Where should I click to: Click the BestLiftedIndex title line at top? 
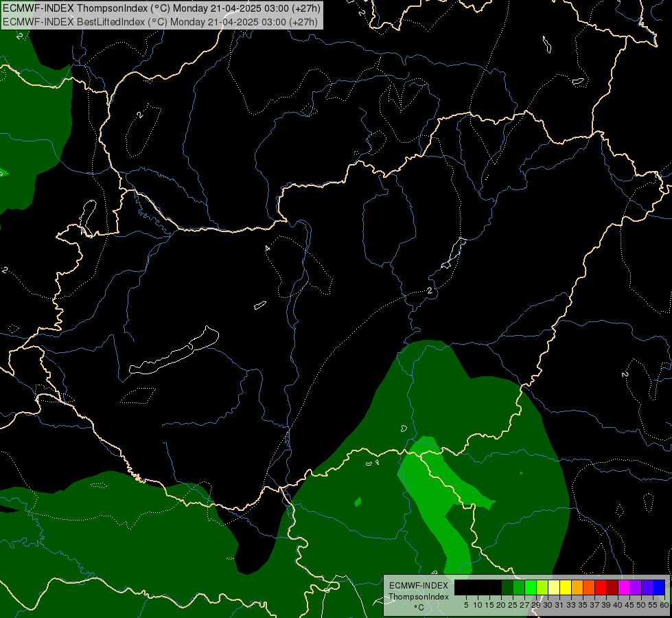tap(161, 22)
